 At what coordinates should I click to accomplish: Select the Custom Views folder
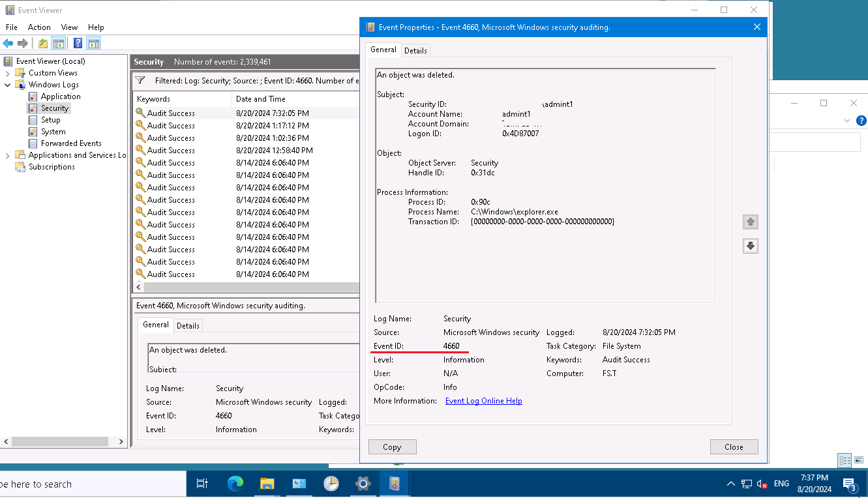[x=53, y=73]
